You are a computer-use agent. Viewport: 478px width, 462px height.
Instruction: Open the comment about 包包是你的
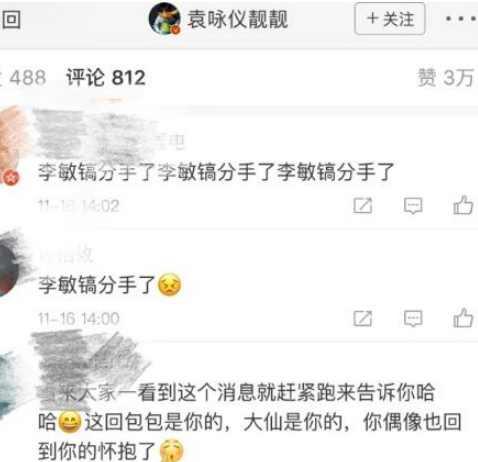(249, 422)
